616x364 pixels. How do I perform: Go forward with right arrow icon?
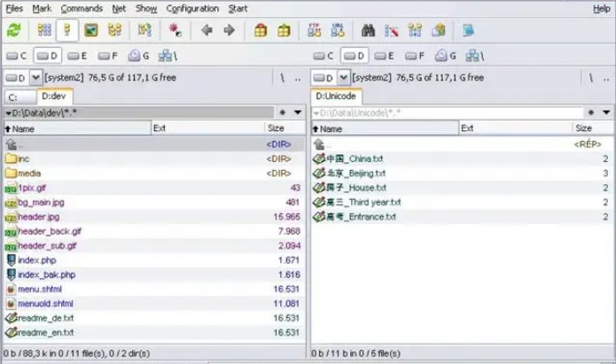[229, 30]
